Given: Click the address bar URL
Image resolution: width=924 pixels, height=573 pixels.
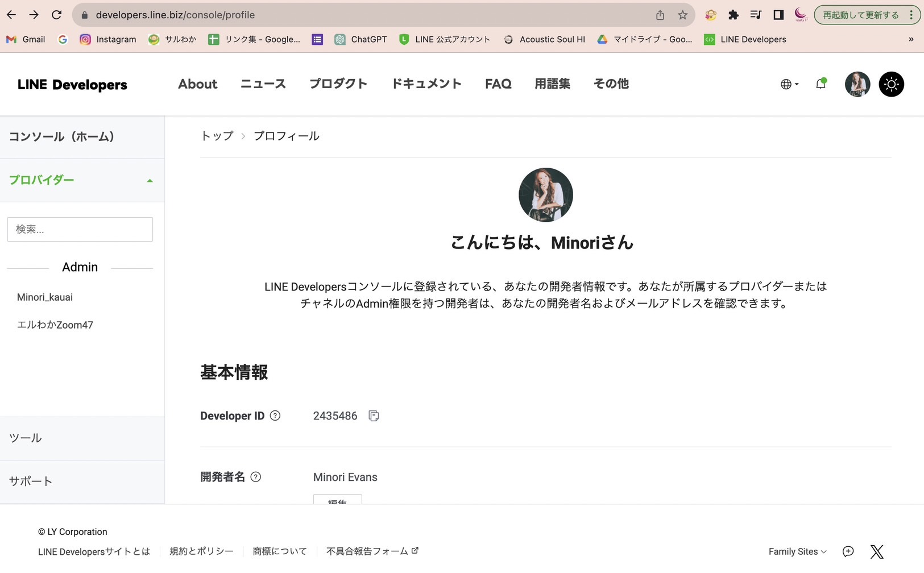Looking at the screenshot, I should point(175,15).
